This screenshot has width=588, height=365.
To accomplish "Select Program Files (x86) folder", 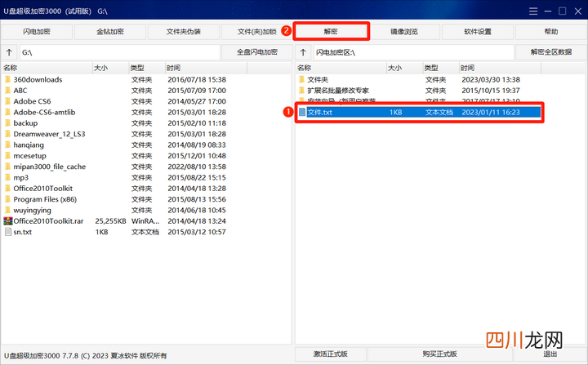I will (45, 199).
